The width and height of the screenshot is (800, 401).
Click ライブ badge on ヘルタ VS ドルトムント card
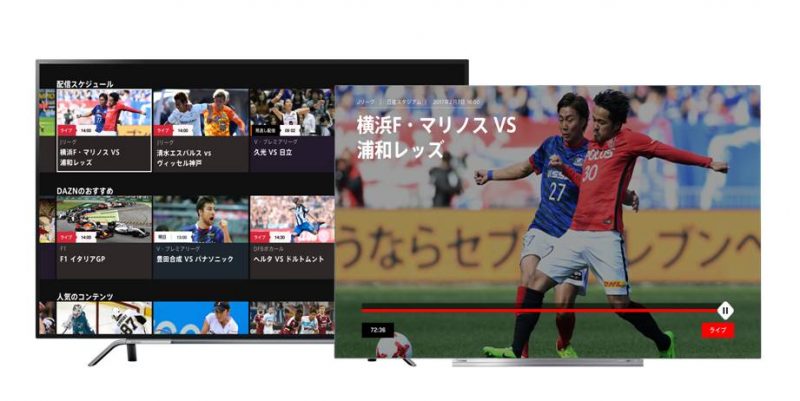tap(261, 237)
